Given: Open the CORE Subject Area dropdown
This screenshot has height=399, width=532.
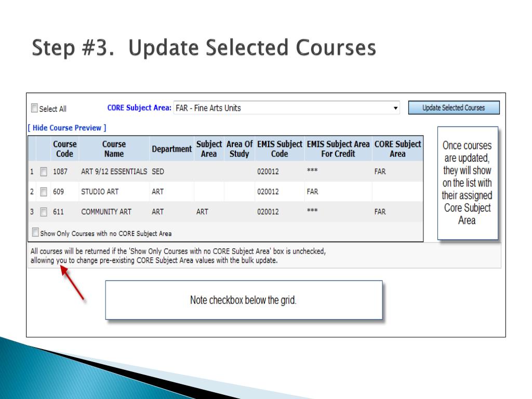Looking at the screenshot, I should [x=287, y=108].
